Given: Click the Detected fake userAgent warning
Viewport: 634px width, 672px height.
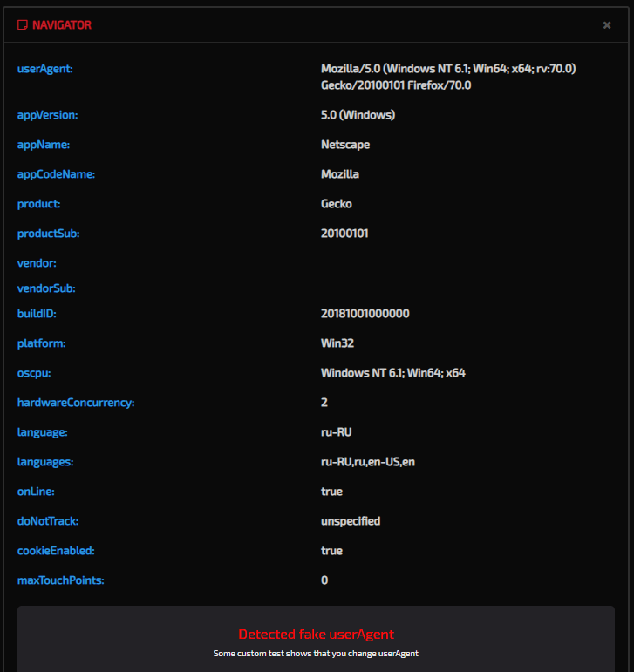Looking at the screenshot, I should (x=316, y=635).
